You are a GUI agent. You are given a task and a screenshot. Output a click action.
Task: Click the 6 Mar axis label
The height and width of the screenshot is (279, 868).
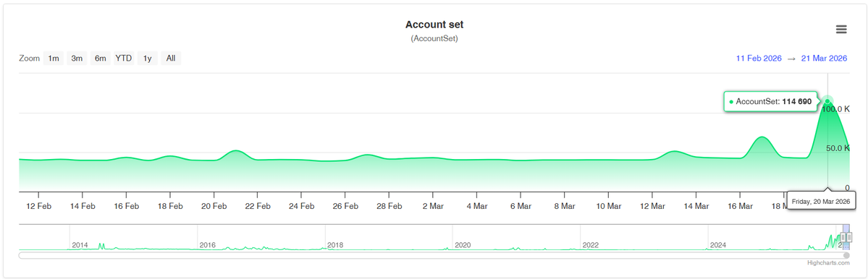[521, 206]
